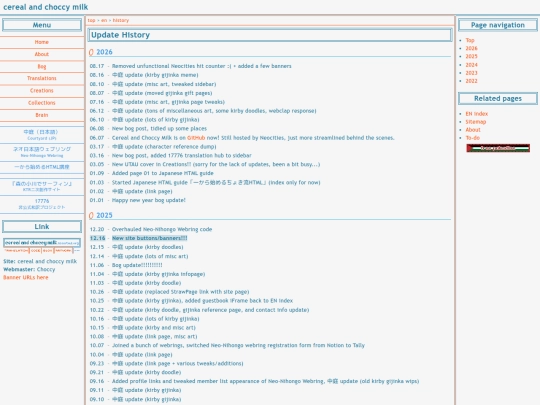Click the 'Overhauled Neo-Nihongo Webring code' entry
Viewport: 540px width, 405px height.
tap(162, 229)
